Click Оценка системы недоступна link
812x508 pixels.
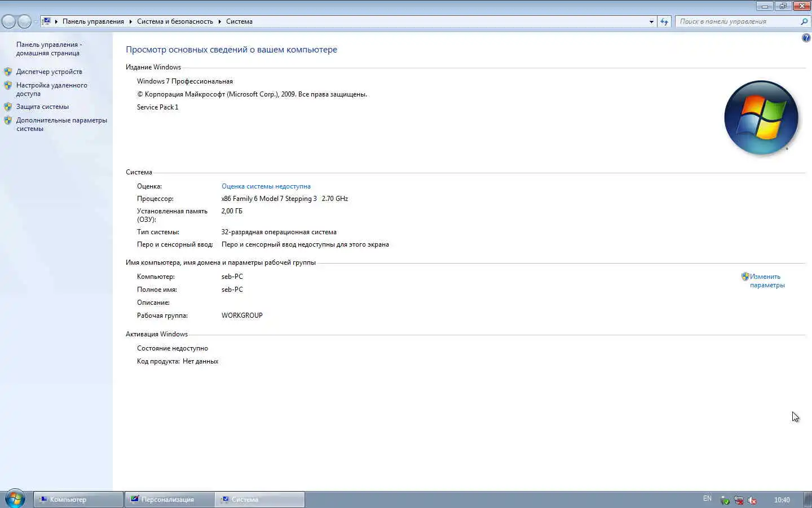pyautogui.click(x=266, y=186)
